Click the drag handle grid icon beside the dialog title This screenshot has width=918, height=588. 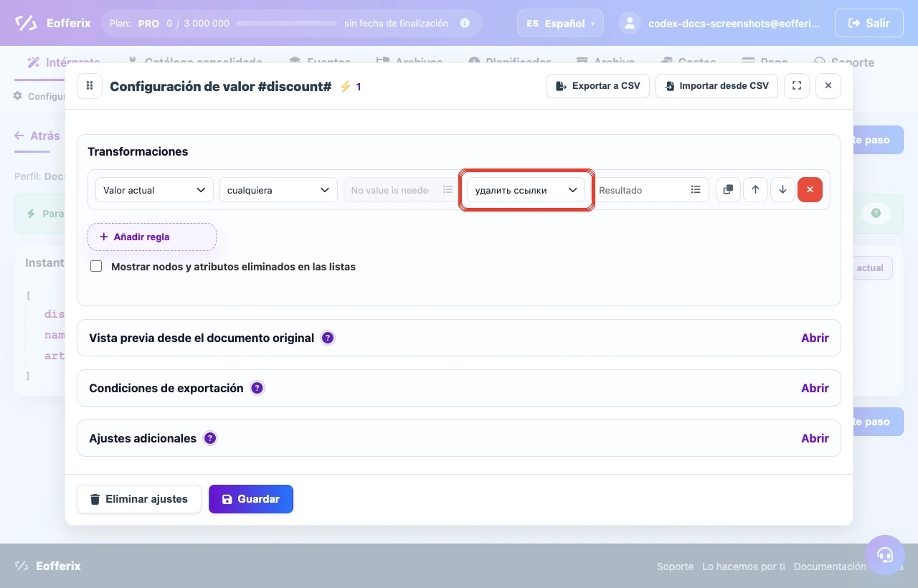tap(90, 86)
